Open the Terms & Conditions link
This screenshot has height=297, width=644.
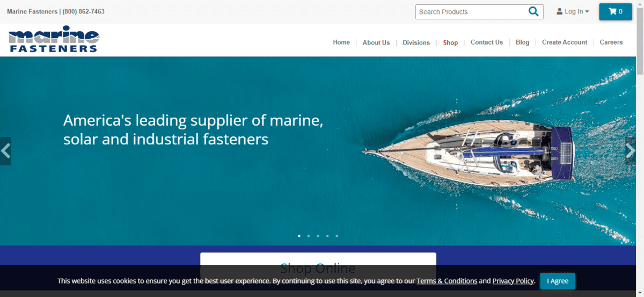[447, 281]
